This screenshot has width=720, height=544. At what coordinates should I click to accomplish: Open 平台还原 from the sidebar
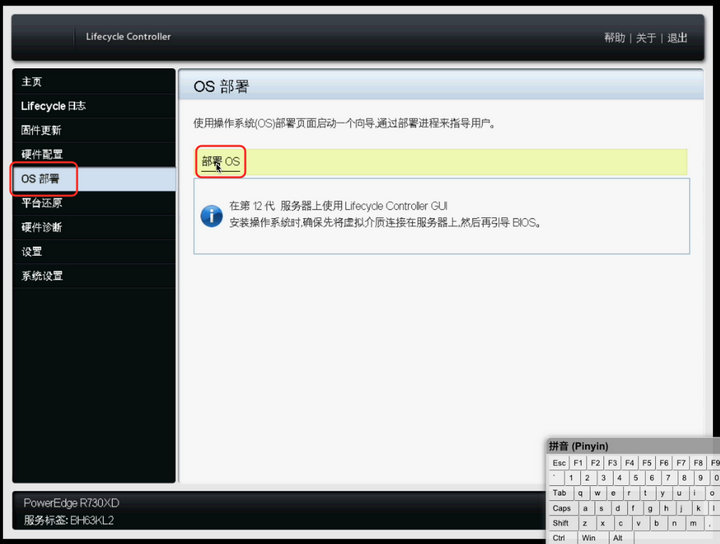click(x=41, y=203)
